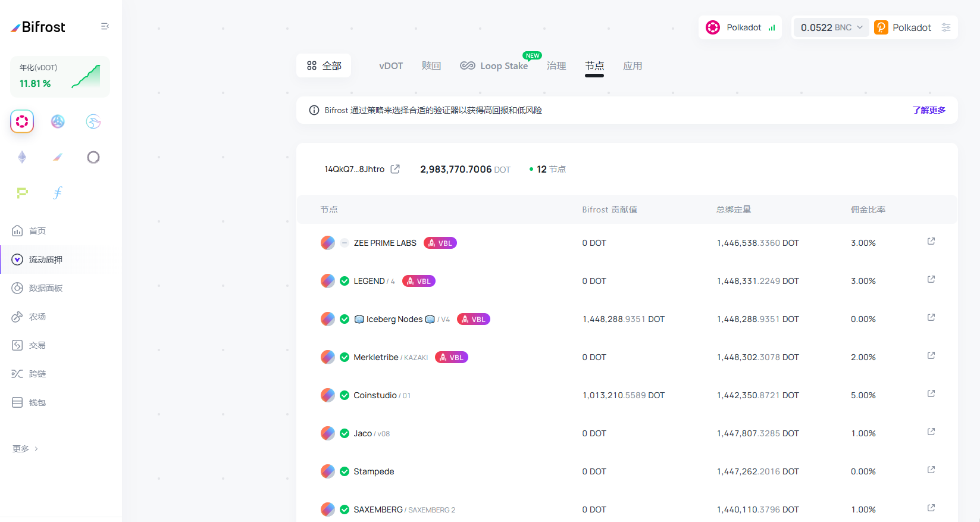This screenshot has width=980, height=522.
Task: Click the LEGEND row verified checkmark
Action: [x=345, y=281]
